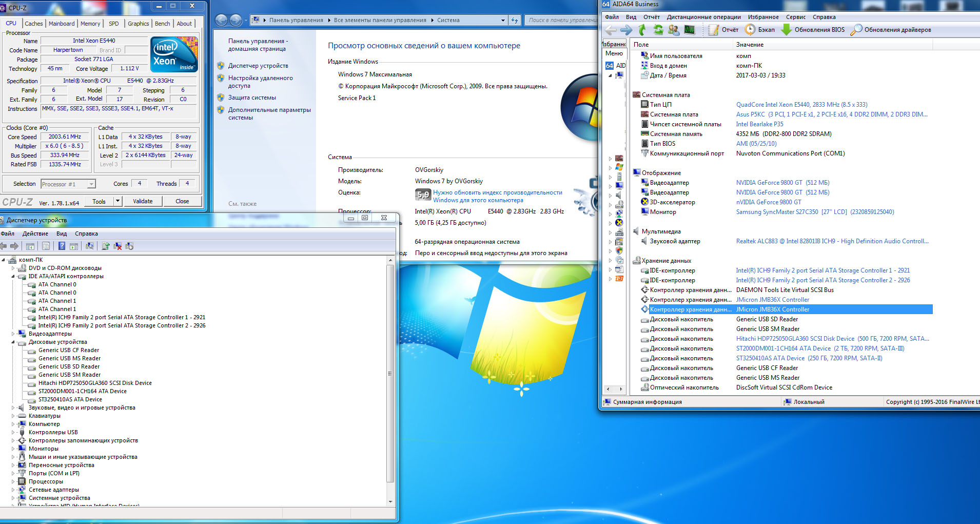Select ST3250410AS ATA Device in Device Manager
This screenshot has height=524, width=980.
(x=70, y=399)
